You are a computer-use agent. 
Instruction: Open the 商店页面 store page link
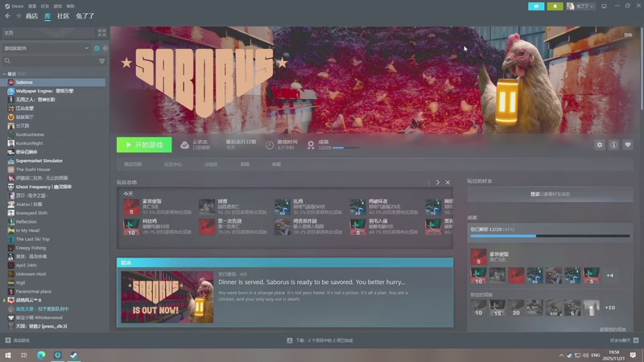(x=133, y=164)
